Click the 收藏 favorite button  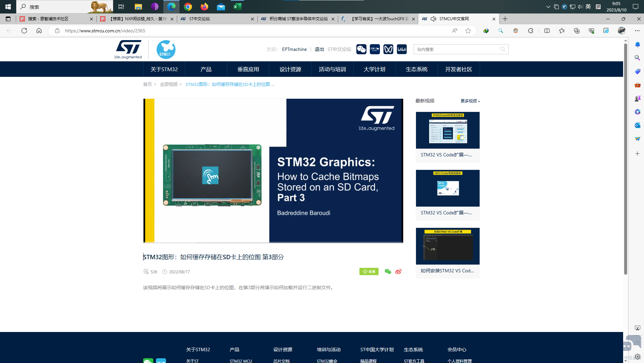369,272
